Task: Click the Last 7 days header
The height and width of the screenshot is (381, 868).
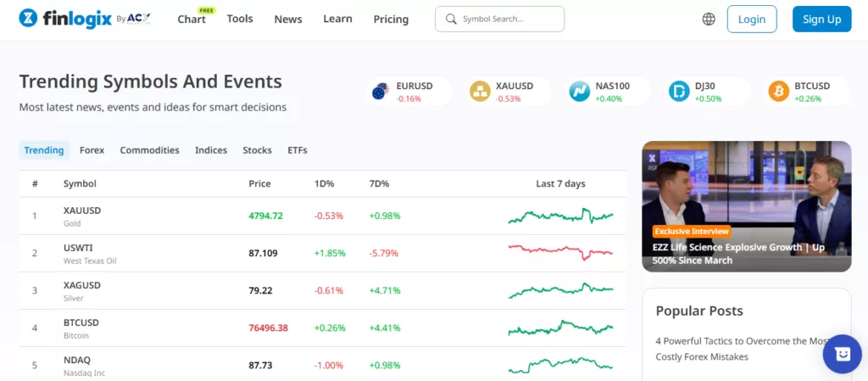Action: [x=560, y=184]
